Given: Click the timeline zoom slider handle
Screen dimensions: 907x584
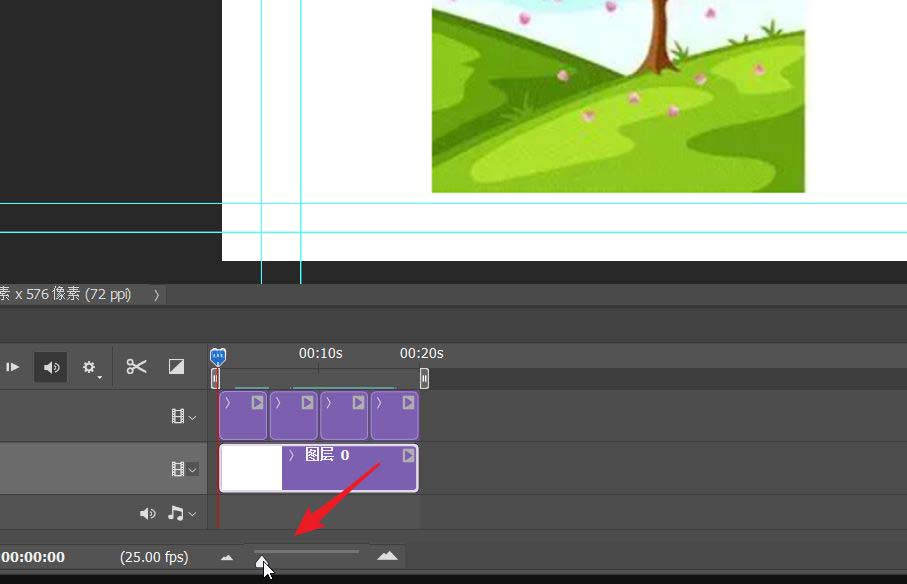Looking at the screenshot, I should [x=261, y=560].
